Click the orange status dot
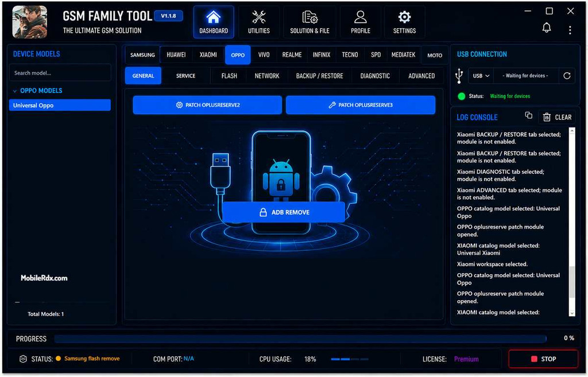 58,359
